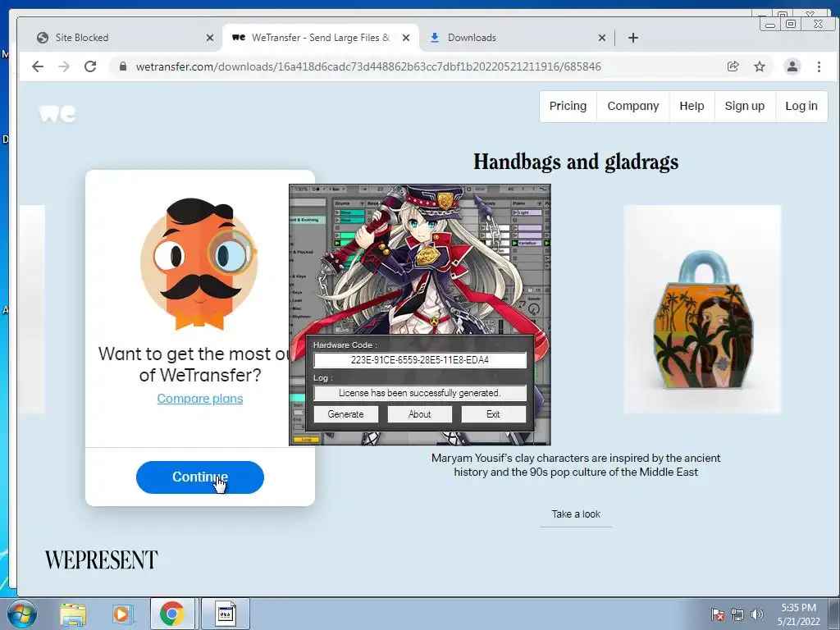
Task: Click the Handbags and gladrags headline
Action: click(576, 162)
